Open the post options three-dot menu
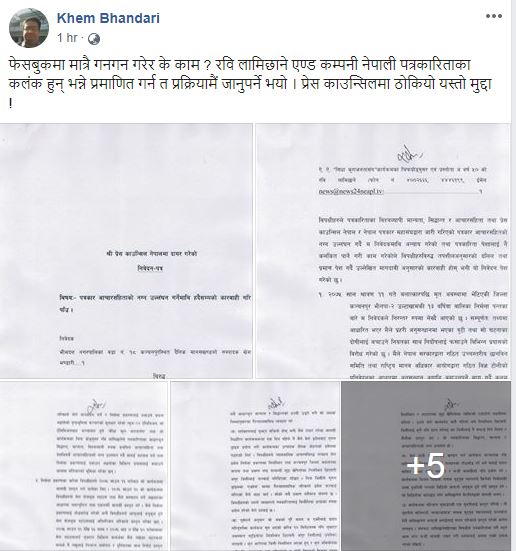516x551 pixels. click(x=494, y=16)
